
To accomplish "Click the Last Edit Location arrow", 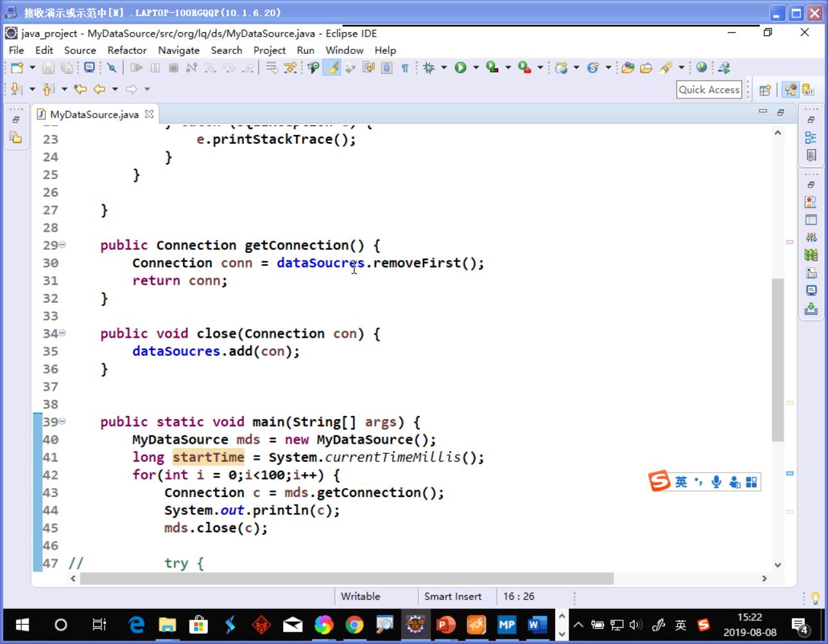I will coord(80,89).
